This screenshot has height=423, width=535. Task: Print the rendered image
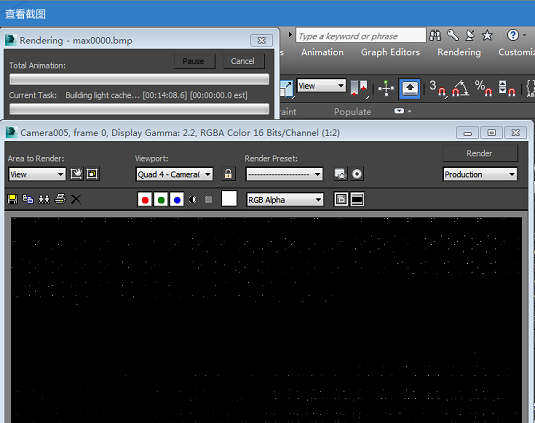click(60, 199)
